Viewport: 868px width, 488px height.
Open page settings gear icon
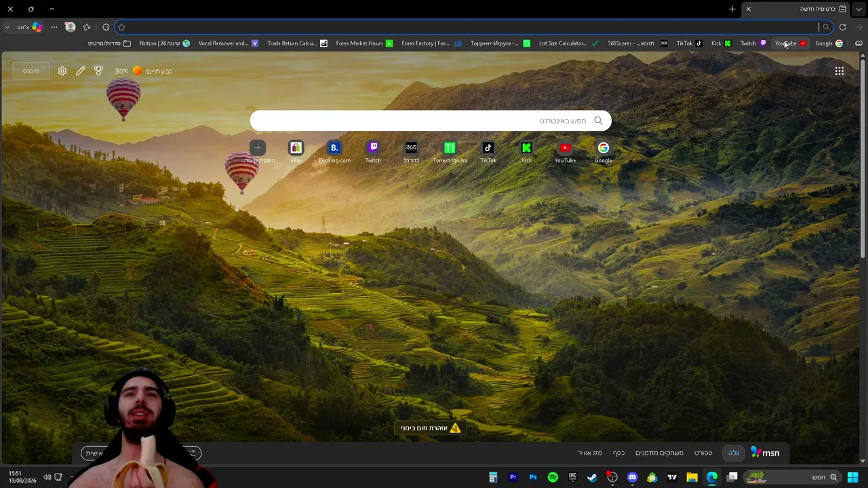(x=62, y=71)
